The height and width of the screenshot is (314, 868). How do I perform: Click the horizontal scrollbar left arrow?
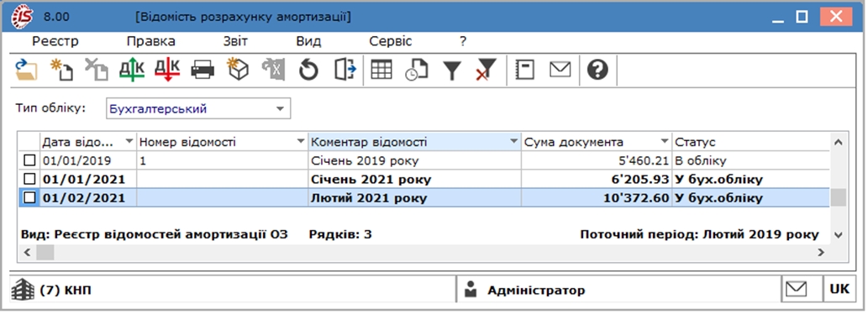26,252
